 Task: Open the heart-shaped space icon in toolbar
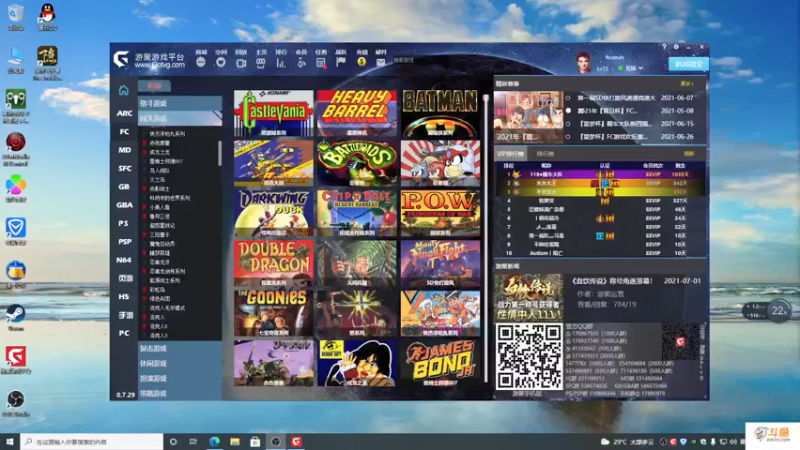click(x=220, y=62)
